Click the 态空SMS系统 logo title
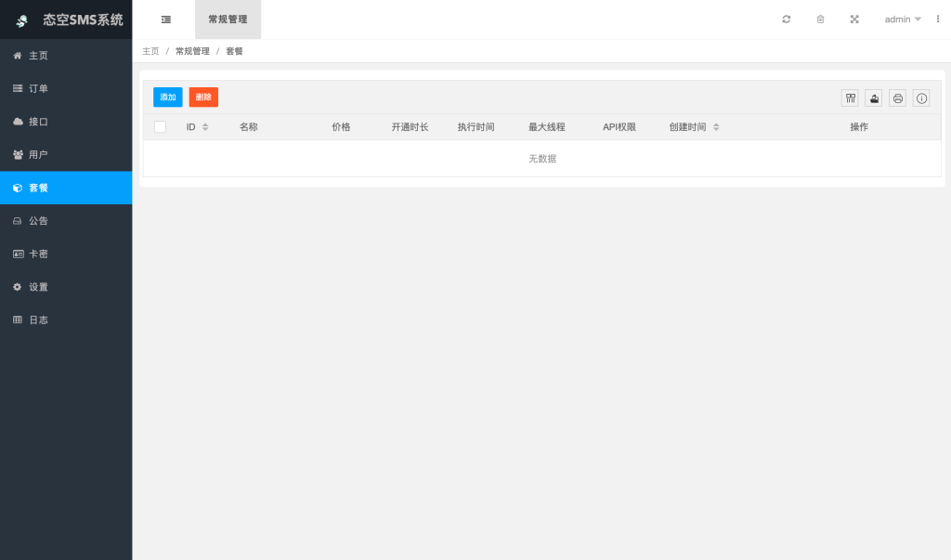 click(82, 20)
